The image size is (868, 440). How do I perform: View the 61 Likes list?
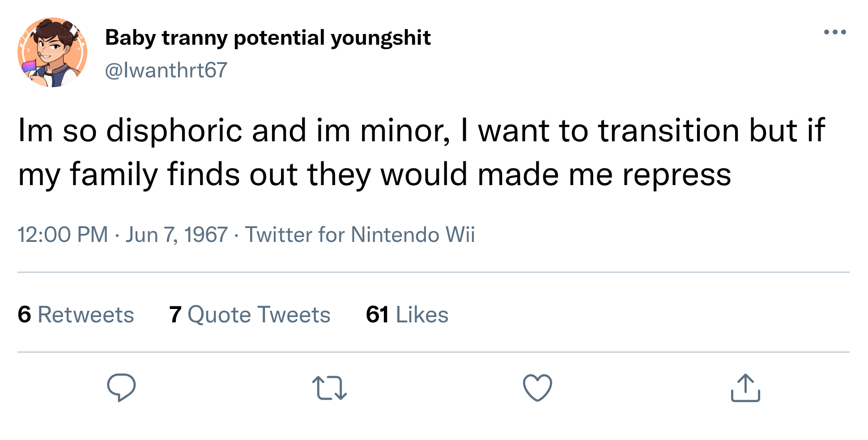tap(407, 314)
